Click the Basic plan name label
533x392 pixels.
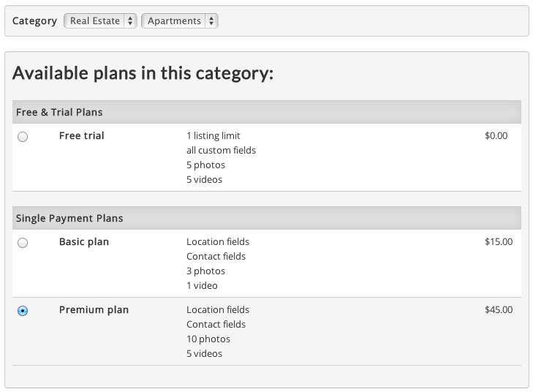[x=84, y=241]
